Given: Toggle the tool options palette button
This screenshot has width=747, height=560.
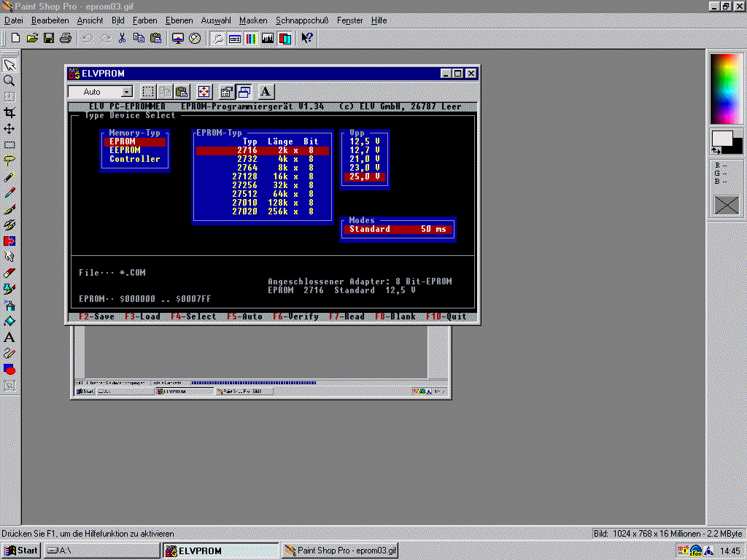Looking at the screenshot, I should point(234,38).
